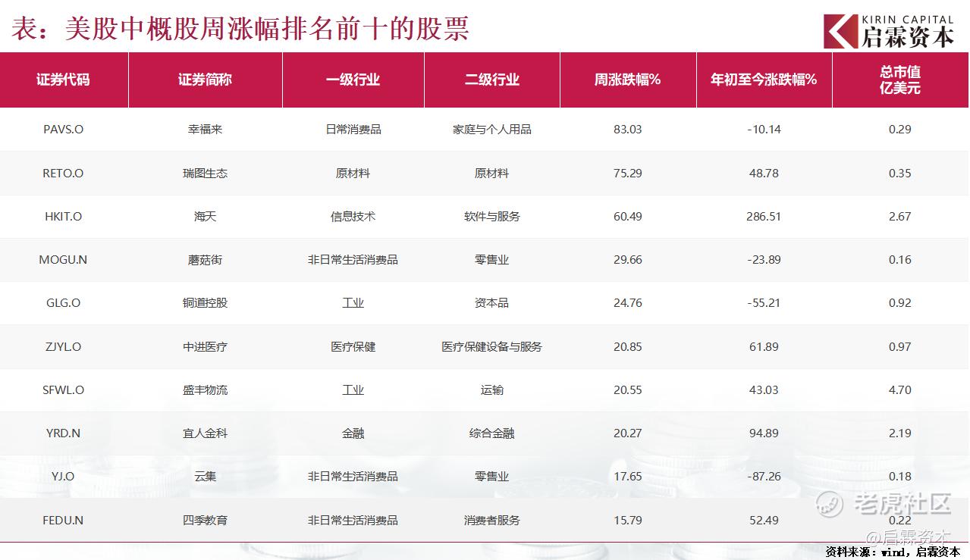Screen dimensions: 970x560
Task: Click the weekly change value 20.27
Action: tap(627, 433)
